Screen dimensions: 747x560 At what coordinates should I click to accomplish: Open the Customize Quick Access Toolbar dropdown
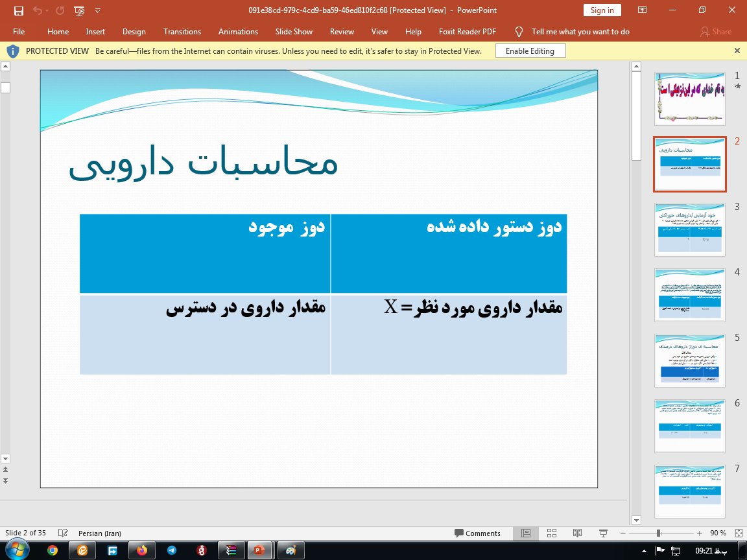point(98,10)
